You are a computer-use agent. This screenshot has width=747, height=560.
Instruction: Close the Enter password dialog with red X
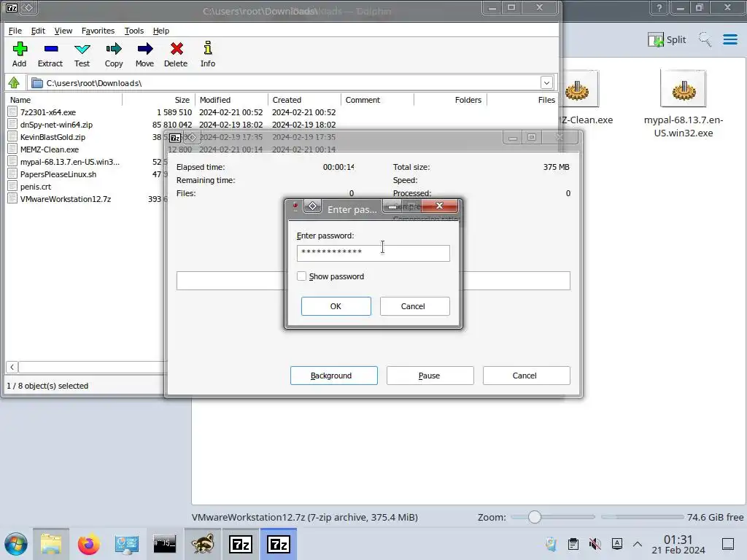pos(440,206)
